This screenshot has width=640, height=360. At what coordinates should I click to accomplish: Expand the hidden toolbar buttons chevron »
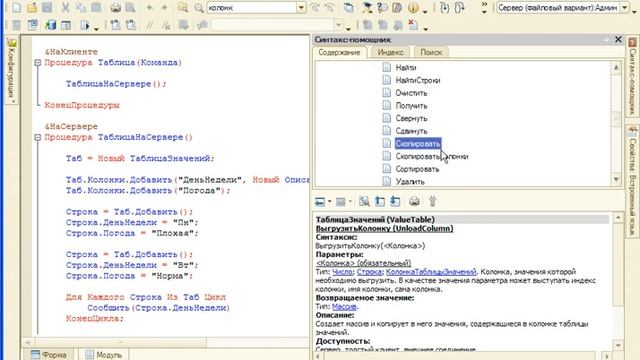[x=484, y=4]
